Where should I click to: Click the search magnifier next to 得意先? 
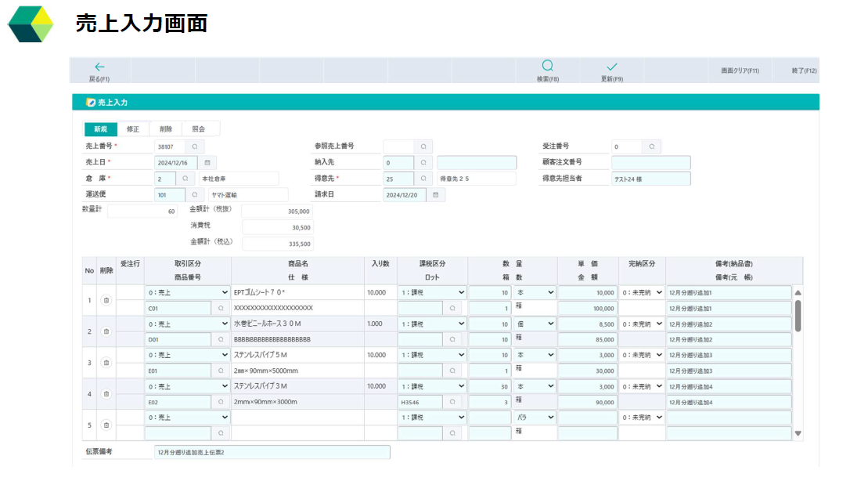(x=423, y=178)
